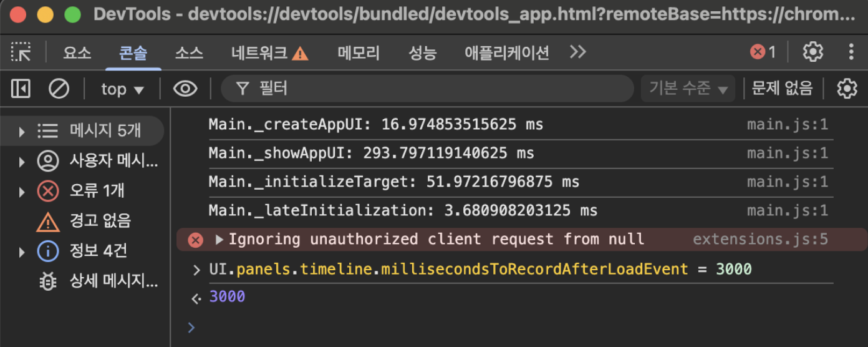Screen dimensions: 868x347
Task: Click the 필터 filter input field
Action: (x=427, y=89)
